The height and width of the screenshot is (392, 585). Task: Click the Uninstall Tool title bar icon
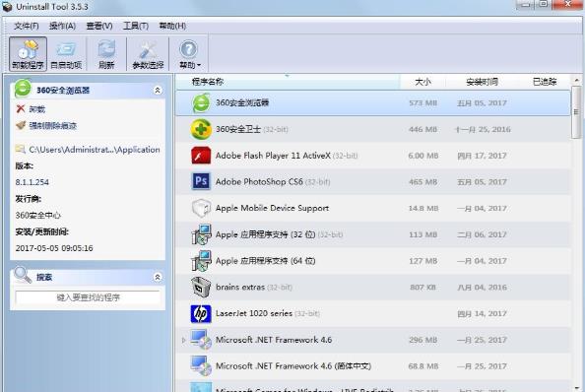click(7, 6)
